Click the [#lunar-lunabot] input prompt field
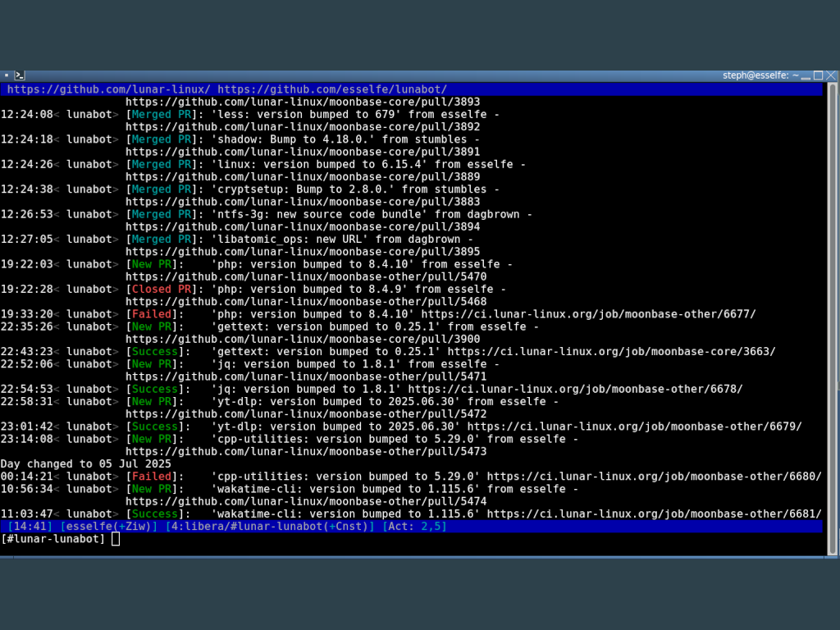 [x=412, y=539]
